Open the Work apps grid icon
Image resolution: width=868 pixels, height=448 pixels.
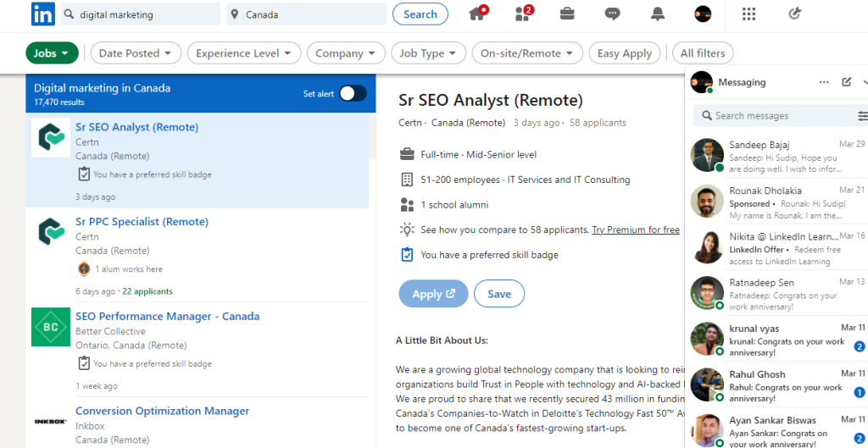pyautogui.click(x=748, y=14)
